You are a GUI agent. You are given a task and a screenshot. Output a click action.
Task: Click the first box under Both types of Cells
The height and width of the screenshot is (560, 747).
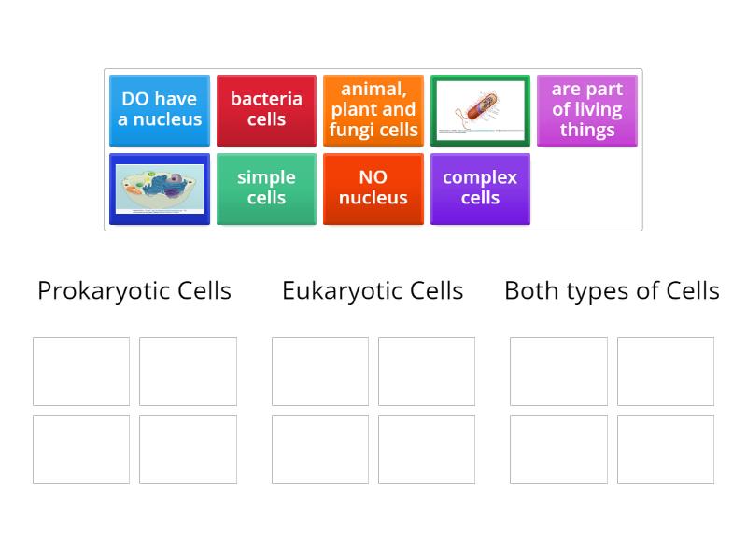pos(558,371)
